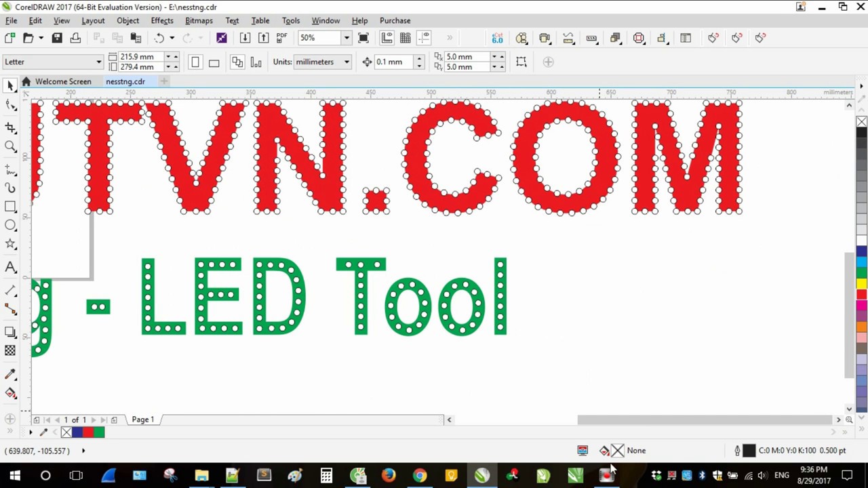Image resolution: width=868 pixels, height=488 pixels.
Task: Click the Quick customize plus button in toolbox
Action: 9,419
